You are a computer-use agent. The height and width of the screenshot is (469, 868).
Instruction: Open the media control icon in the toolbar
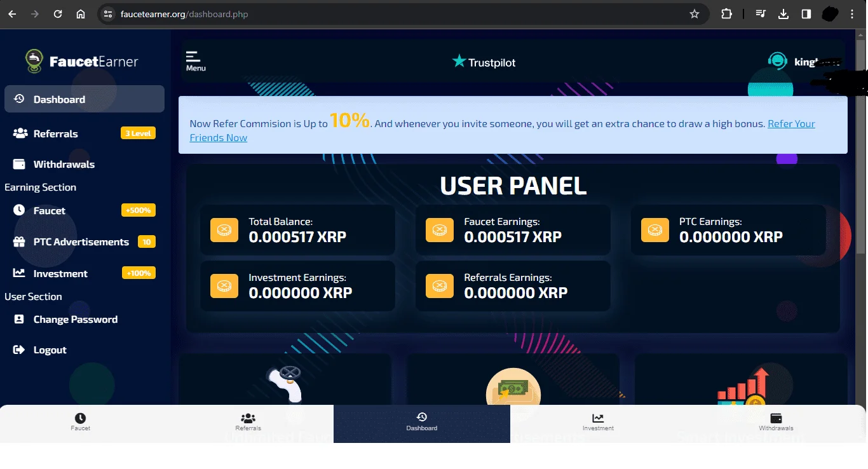[761, 14]
